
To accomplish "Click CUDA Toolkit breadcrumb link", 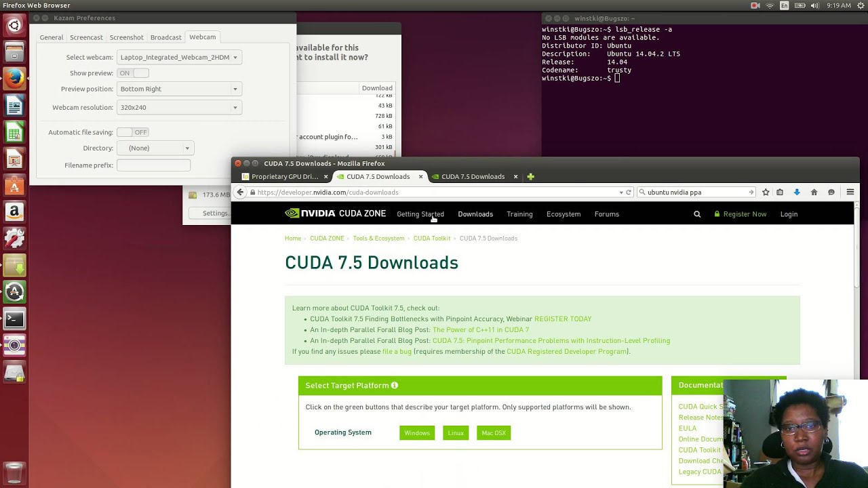I will point(432,239).
